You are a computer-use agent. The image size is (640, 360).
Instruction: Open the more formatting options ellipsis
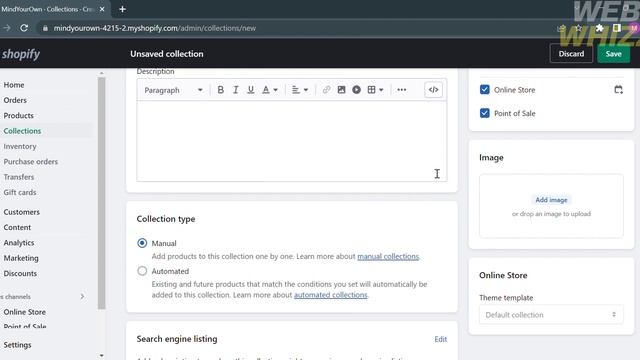402,90
